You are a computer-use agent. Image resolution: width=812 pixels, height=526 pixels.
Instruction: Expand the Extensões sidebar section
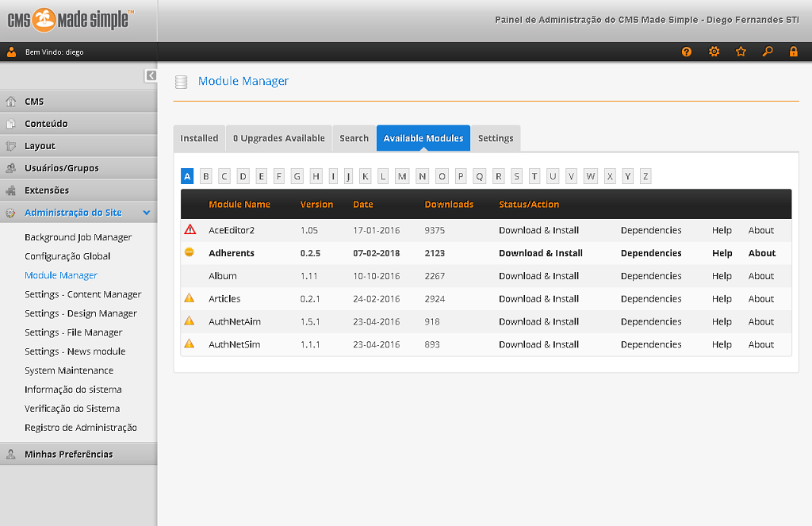tap(47, 190)
